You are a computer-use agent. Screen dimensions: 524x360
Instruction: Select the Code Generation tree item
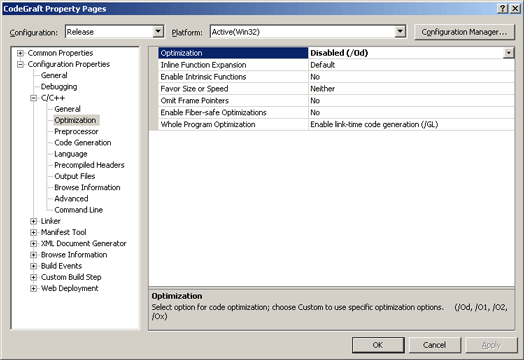point(83,143)
